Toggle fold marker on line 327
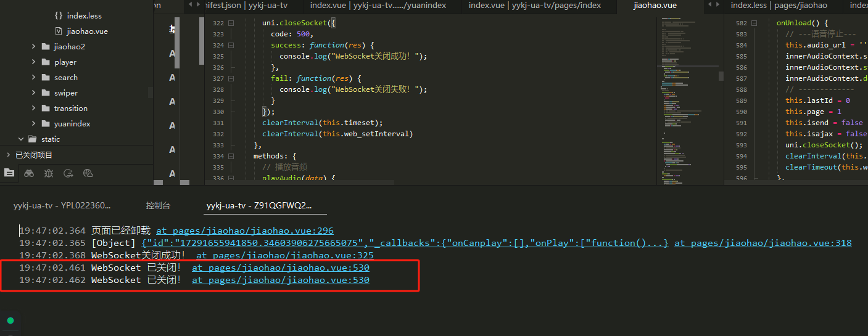The height and width of the screenshot is (336, 868). [231, 78]
